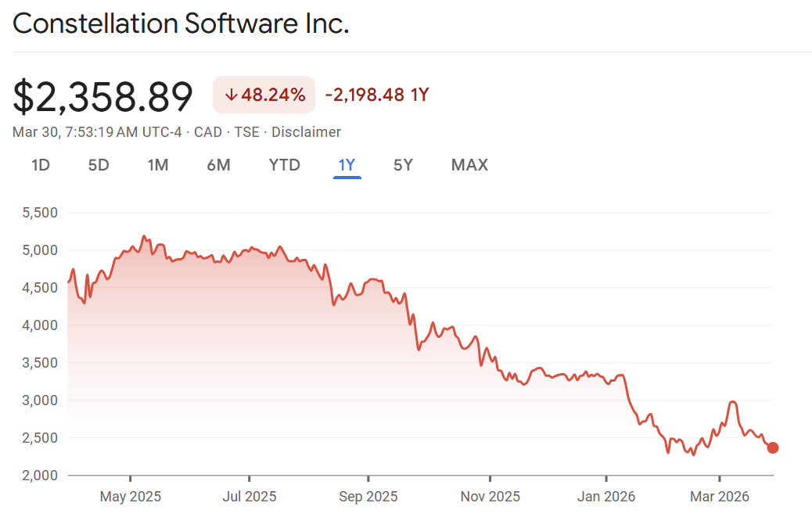Click the Mar 2026 axis label
This screenshot has width=812, height=517.
point(719,497)
